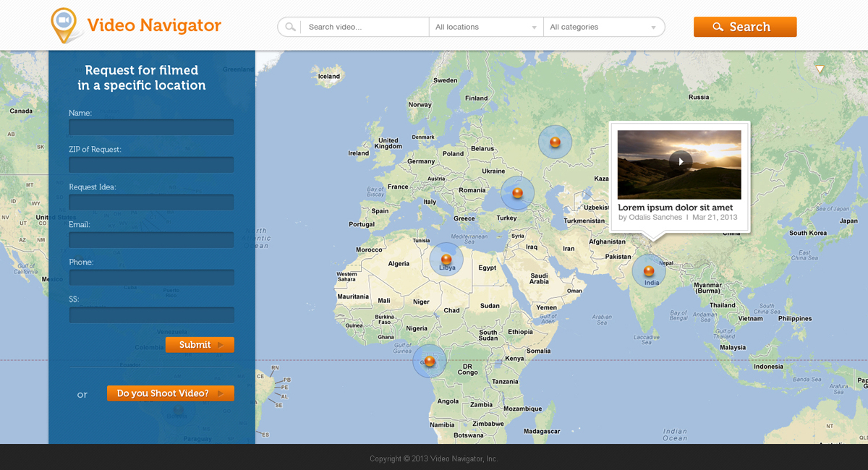Click the Do you Shoot Video? button

point(171,393)
